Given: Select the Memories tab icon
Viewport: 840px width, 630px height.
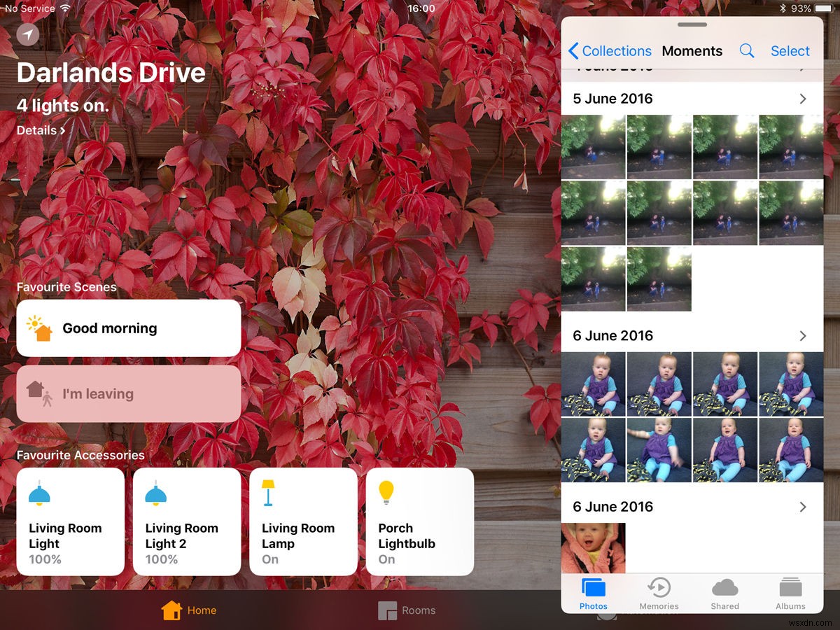Looking at the screenshot, I should (659, 589).
